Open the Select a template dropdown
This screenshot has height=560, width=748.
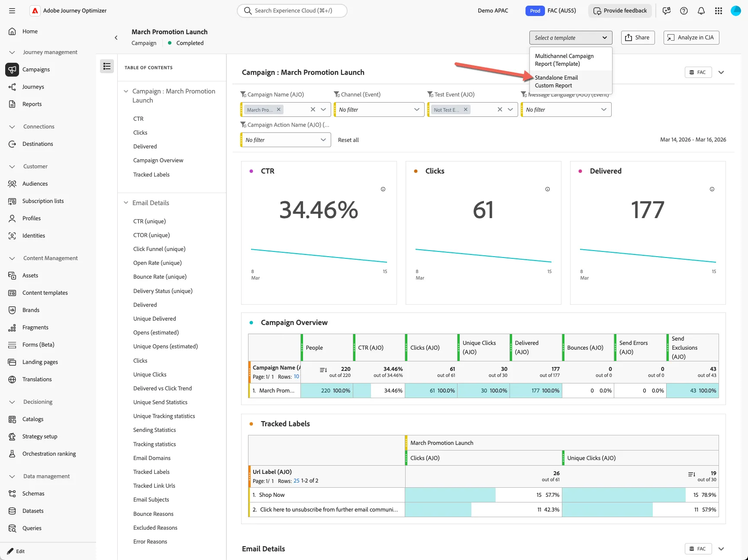571,38
